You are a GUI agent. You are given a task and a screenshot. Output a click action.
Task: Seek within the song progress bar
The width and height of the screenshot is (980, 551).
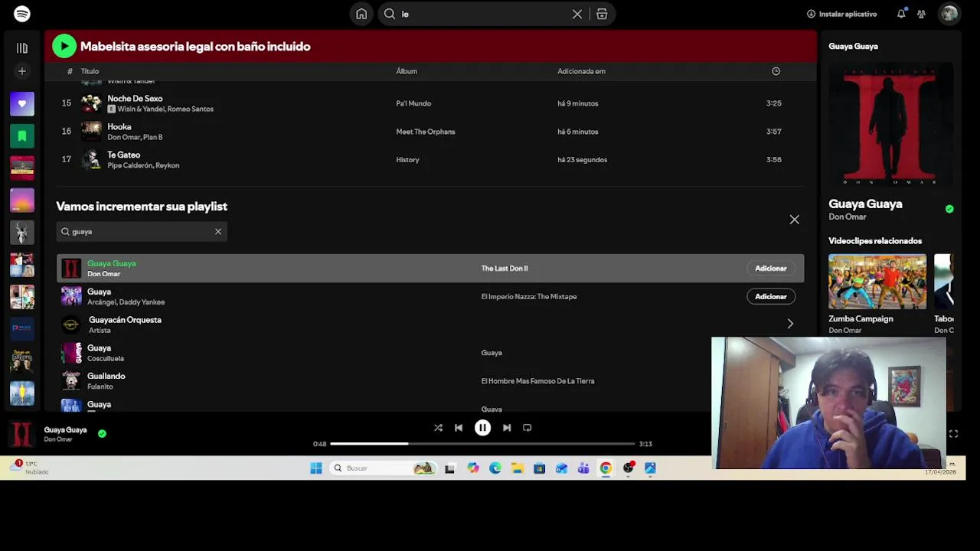[x=482, y=444]
